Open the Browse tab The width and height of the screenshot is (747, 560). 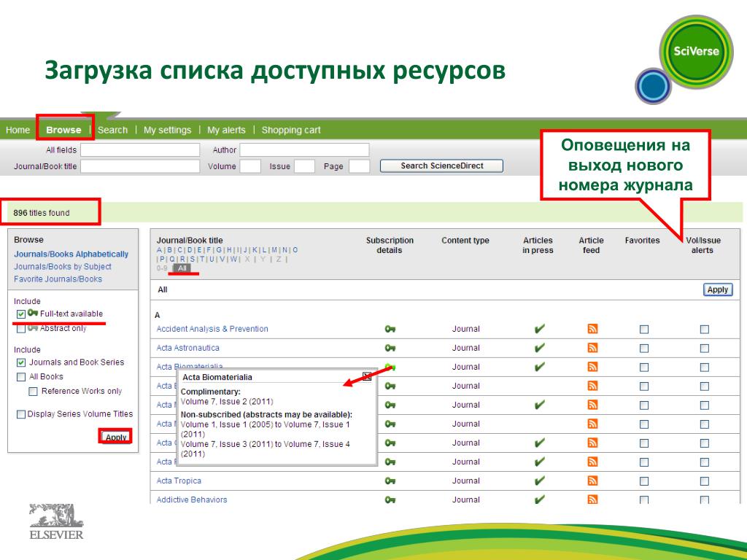[63, 130]
